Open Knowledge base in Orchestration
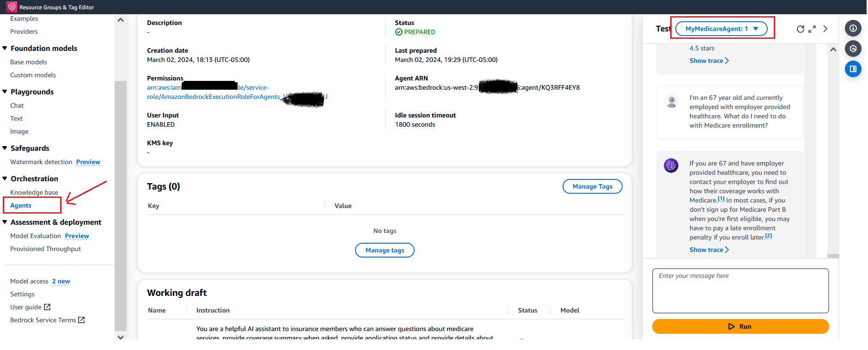Screen dimensions: 868x350 (34, 192)
